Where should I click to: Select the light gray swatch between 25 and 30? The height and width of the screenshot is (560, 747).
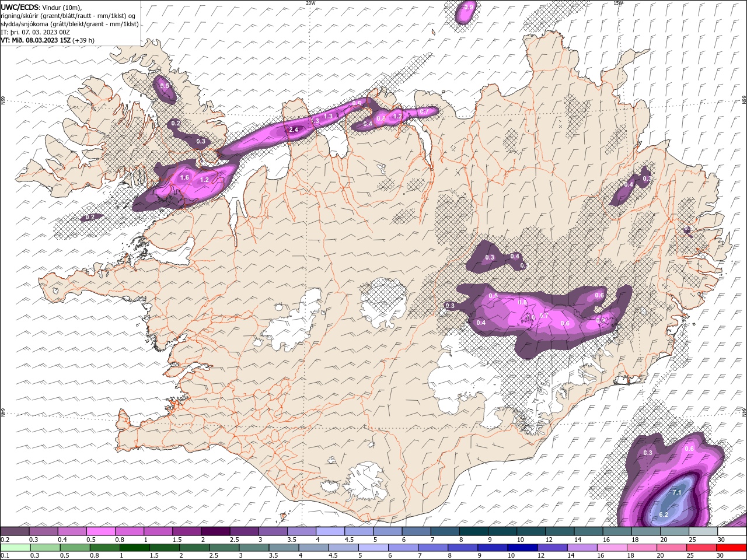pyautogui.click(x=703, y=531)
